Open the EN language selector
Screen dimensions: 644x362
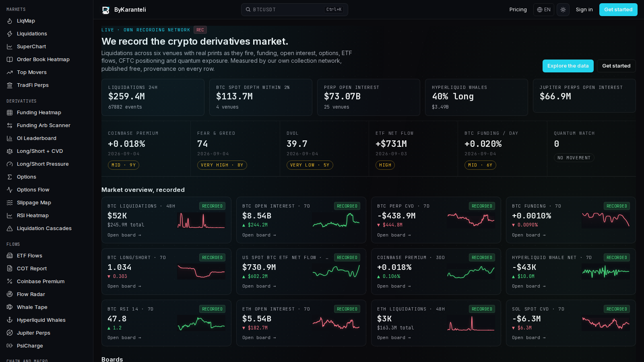[544, 10]
